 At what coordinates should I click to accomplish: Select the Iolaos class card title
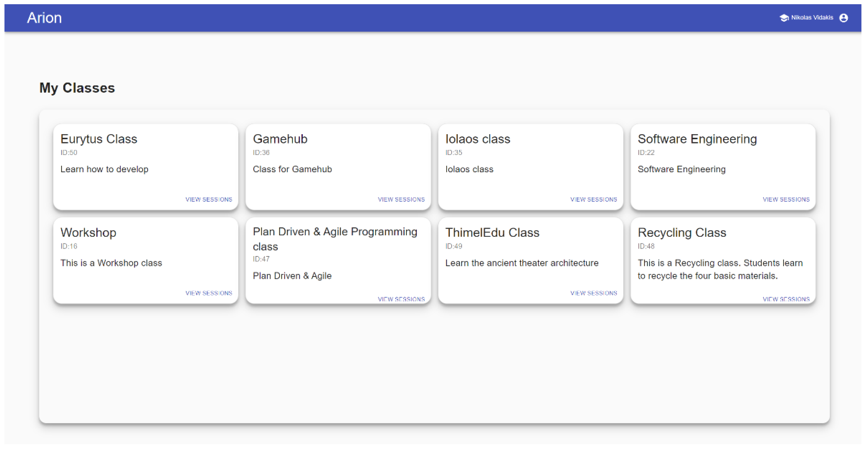point(477,139)
